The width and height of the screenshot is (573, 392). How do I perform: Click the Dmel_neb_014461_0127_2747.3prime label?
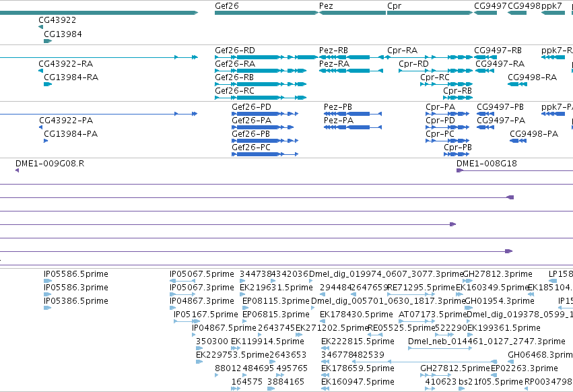487,342
